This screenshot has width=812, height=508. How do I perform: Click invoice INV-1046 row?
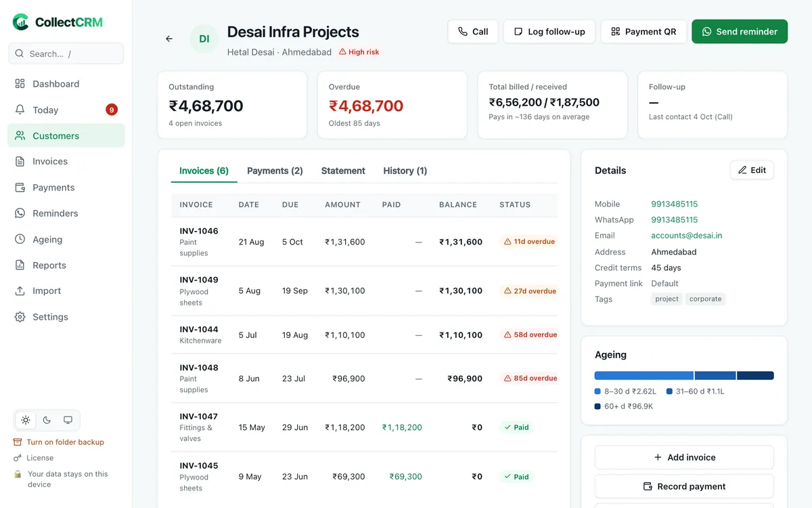(364, 242)
